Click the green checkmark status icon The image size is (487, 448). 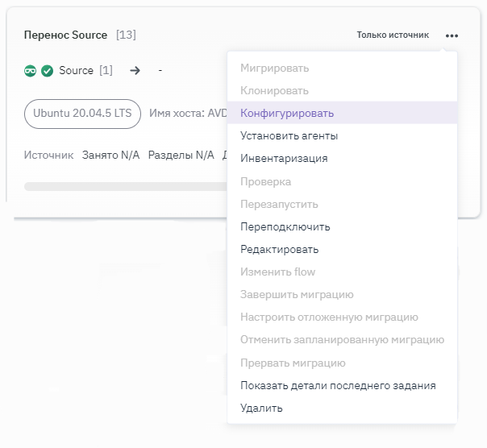tap(47, 71)
